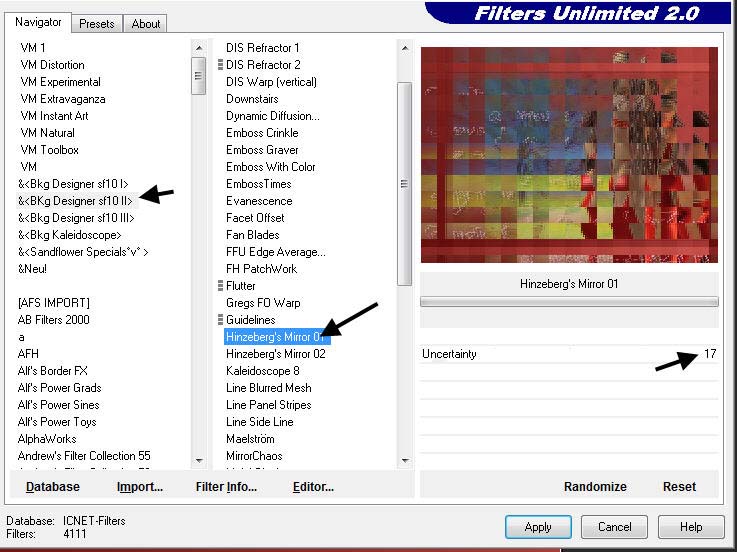Viewport: 737px width, 552px height.
Task: Select the &<BKg Designer sf10 II> category
Action: point(75,201)
